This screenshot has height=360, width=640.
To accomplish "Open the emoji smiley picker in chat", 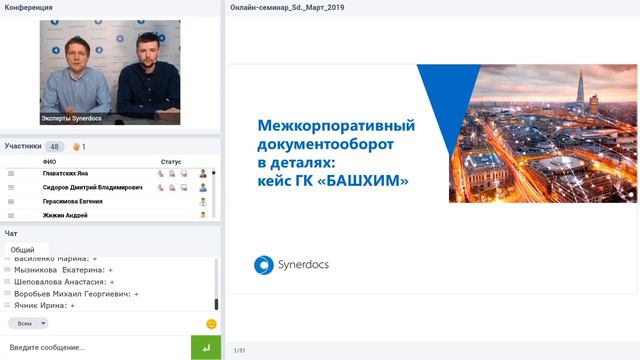I will 211,324.
